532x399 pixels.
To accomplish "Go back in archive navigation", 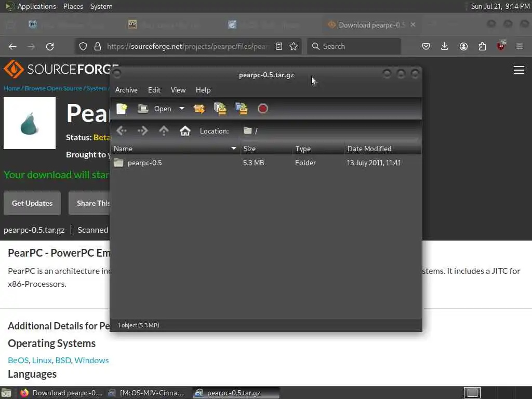I will click(x=122, y=130).
